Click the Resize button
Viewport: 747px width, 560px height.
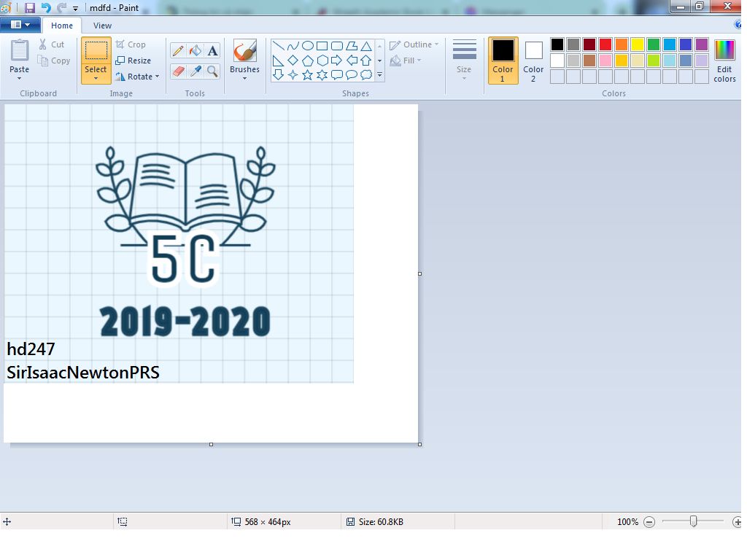coord(133,61)
